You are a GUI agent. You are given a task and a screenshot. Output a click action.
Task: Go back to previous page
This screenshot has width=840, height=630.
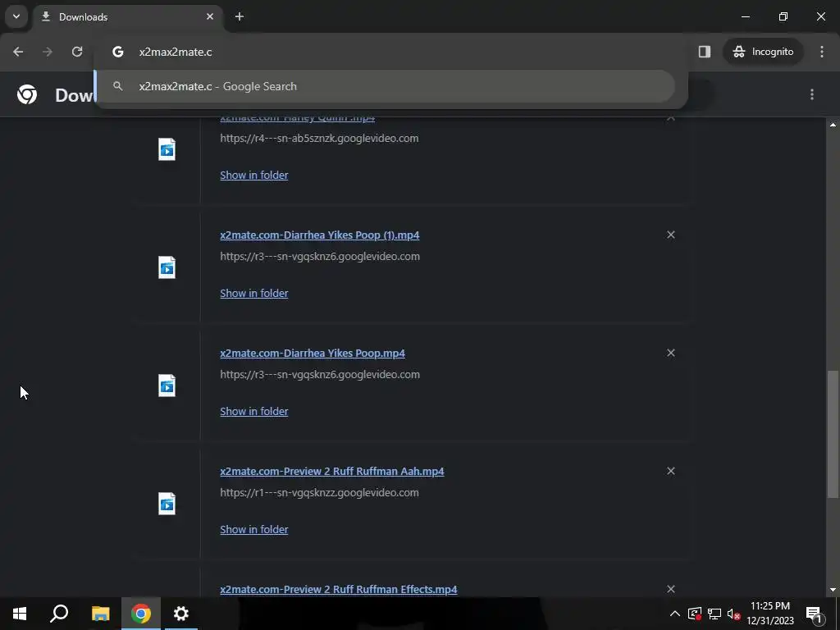click(18, 52)
